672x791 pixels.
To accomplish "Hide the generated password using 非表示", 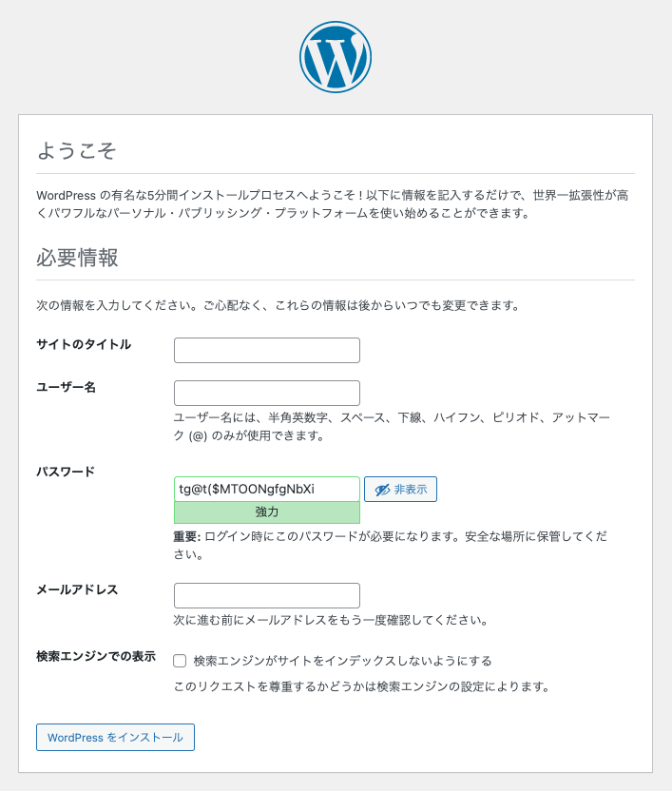I will coord(400,489).
